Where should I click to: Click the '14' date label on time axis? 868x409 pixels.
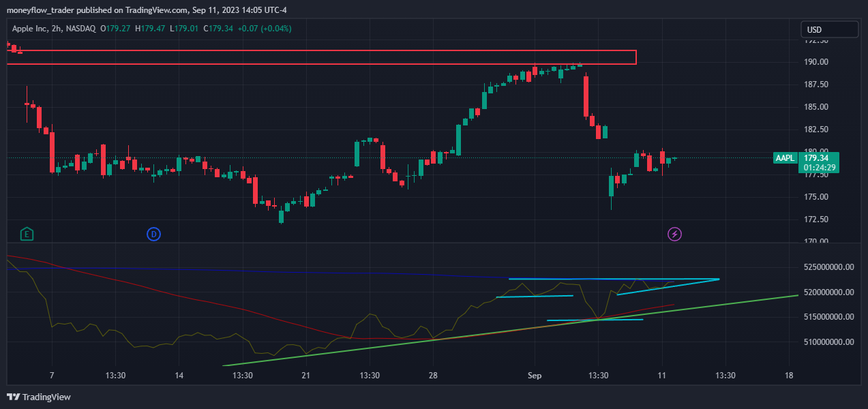point(179,376)
